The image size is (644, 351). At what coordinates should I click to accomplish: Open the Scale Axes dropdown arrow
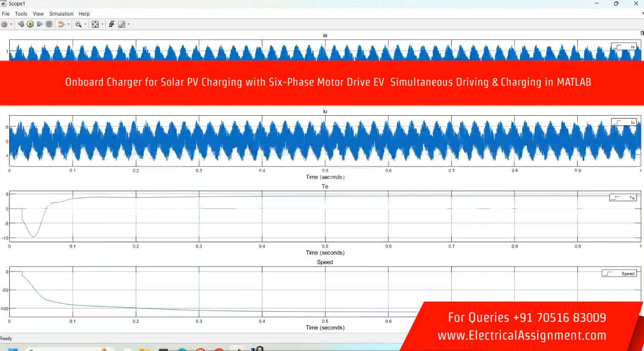(x=102, y=24)
